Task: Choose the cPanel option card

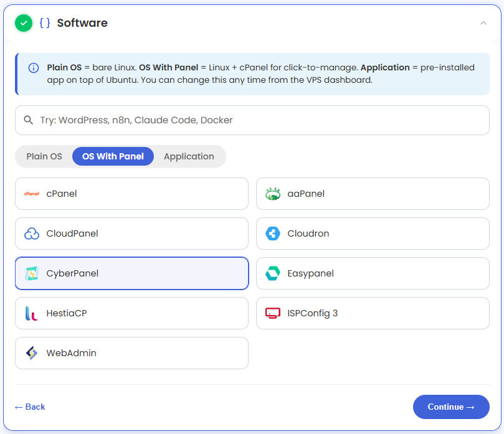Action: tap(132, 194)
